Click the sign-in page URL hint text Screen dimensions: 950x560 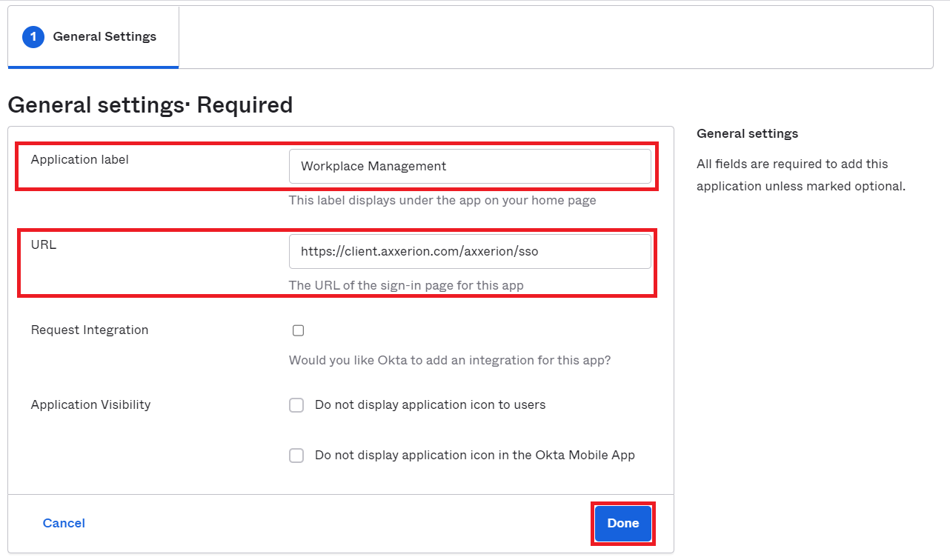pyautogui.click(x=406, y=286)
